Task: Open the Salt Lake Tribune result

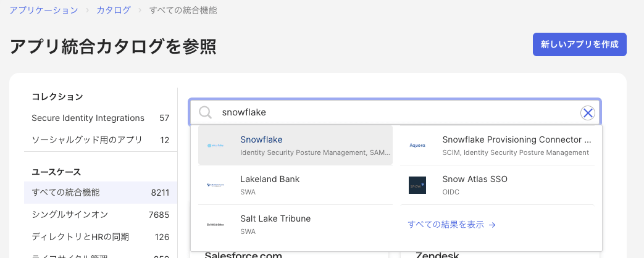Action: tap(275, 219)
